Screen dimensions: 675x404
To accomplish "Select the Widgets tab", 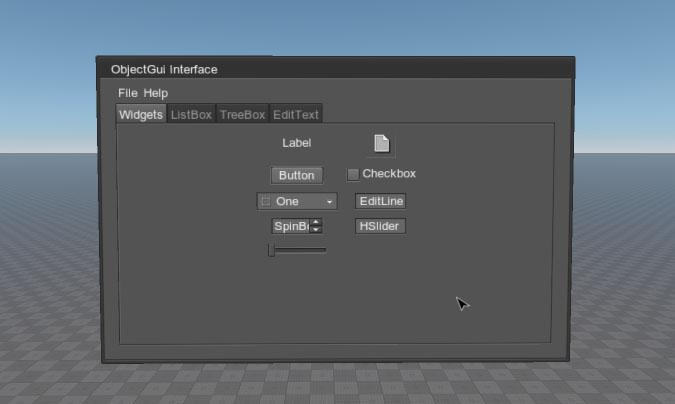I will [x=141, y=115].
